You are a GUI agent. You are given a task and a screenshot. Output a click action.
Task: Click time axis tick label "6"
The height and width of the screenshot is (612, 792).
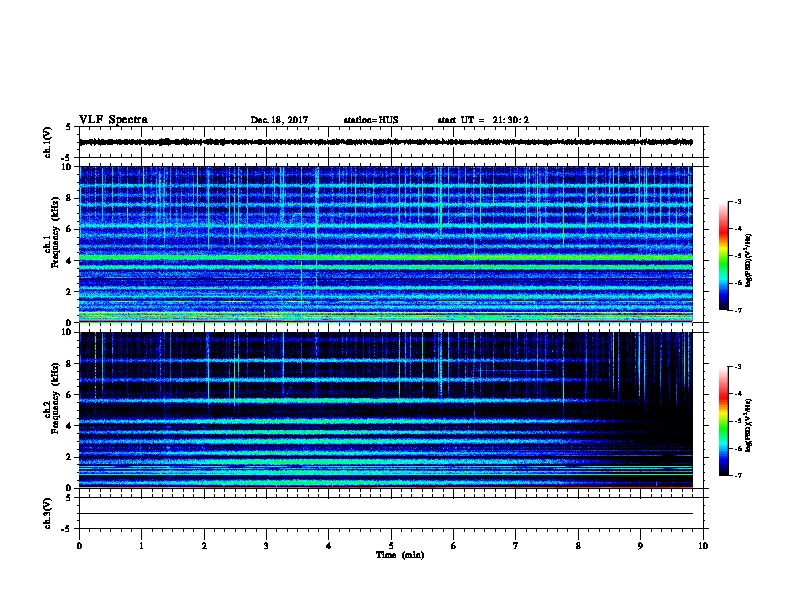[x=454, y=546]
